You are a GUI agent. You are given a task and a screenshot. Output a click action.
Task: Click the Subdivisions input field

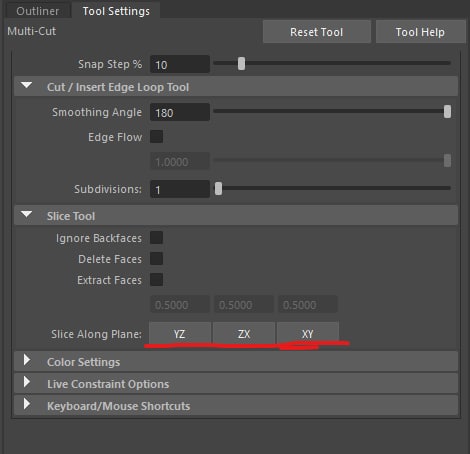[x=180, y=189]
